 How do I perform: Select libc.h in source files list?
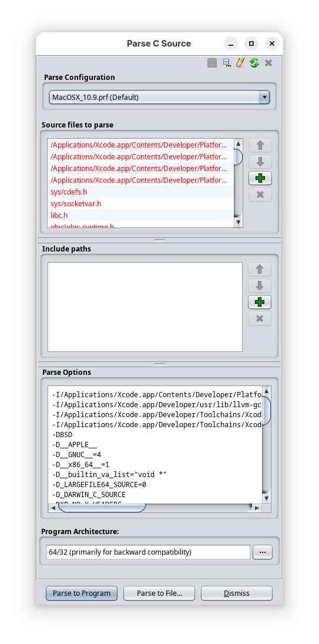coord(140,215)
